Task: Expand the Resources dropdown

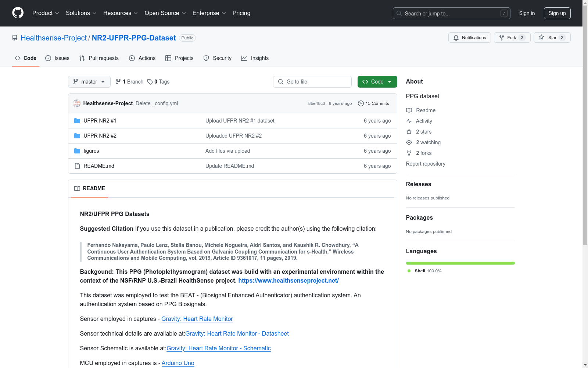Action: tap(121, 13)
